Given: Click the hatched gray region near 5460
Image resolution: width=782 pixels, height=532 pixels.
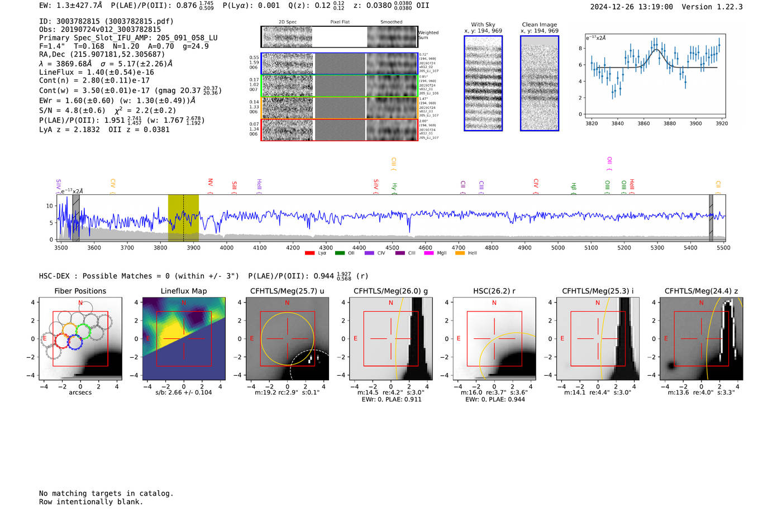Looking at the screenshot, I should click(x=711, y=218).
